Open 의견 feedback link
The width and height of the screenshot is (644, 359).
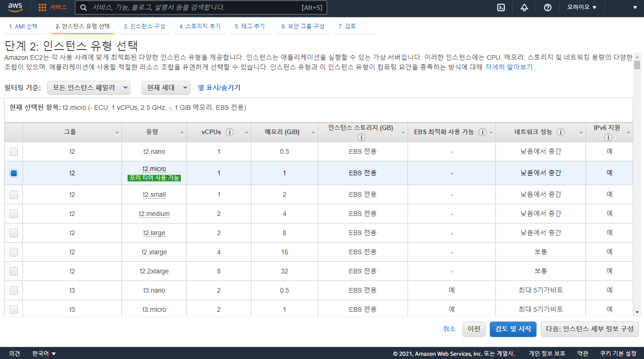[x=14, y=353]
